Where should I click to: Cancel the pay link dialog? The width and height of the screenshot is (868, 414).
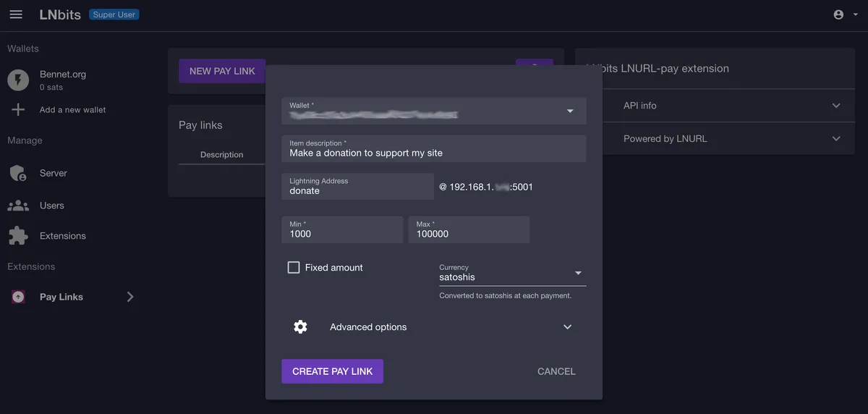[556, 371]
